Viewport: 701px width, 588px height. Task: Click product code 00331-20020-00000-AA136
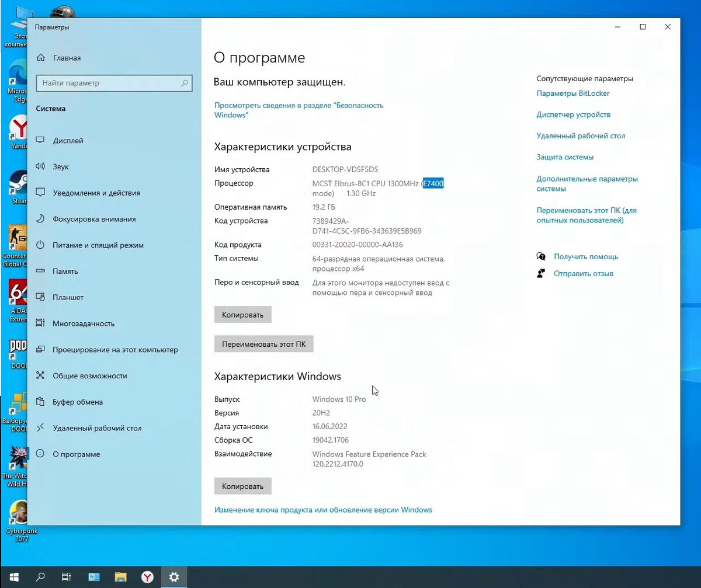point(358,245)
